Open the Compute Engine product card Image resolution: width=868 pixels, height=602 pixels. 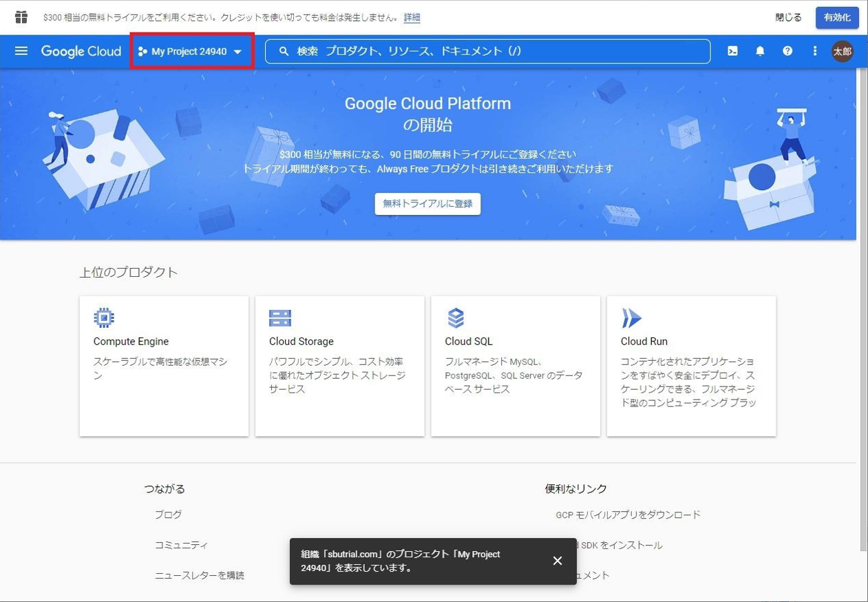[164, 366]
